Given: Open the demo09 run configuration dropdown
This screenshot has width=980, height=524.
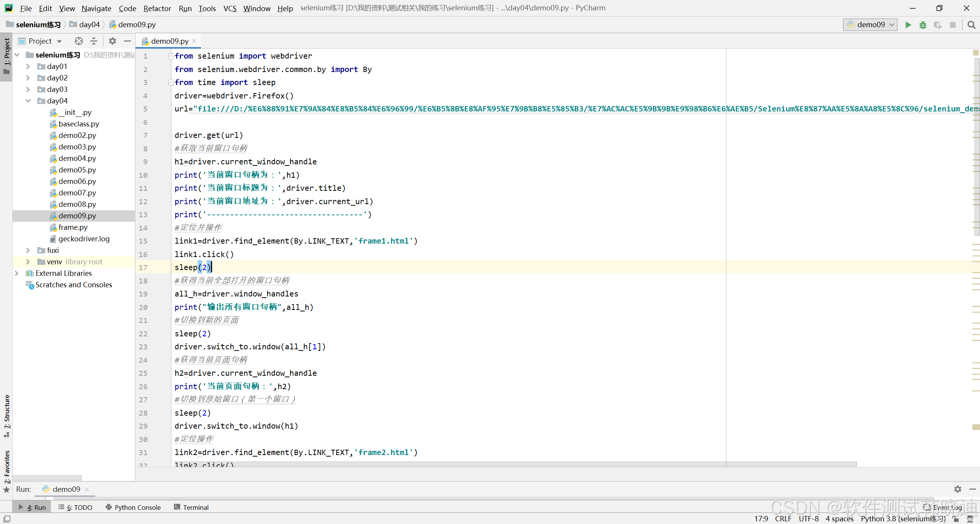Looking at the screenshot, I should pyautogui.click(x=870, y=25).
